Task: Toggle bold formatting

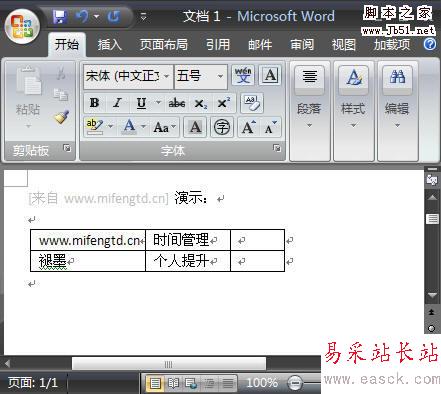Action: (94, 103)
